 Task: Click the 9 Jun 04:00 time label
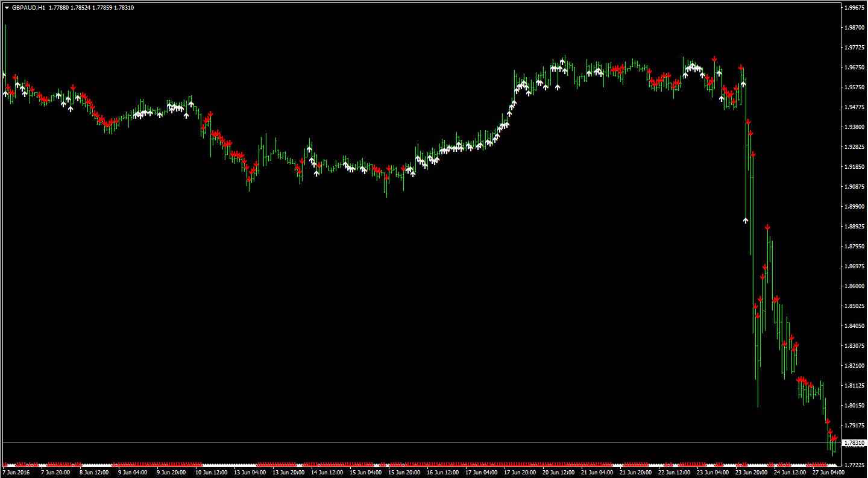[x=132, y=473]
